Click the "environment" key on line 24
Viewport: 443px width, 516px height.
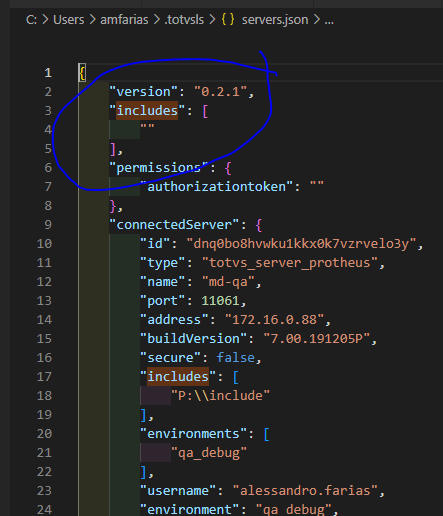click(x=190, y=510)
